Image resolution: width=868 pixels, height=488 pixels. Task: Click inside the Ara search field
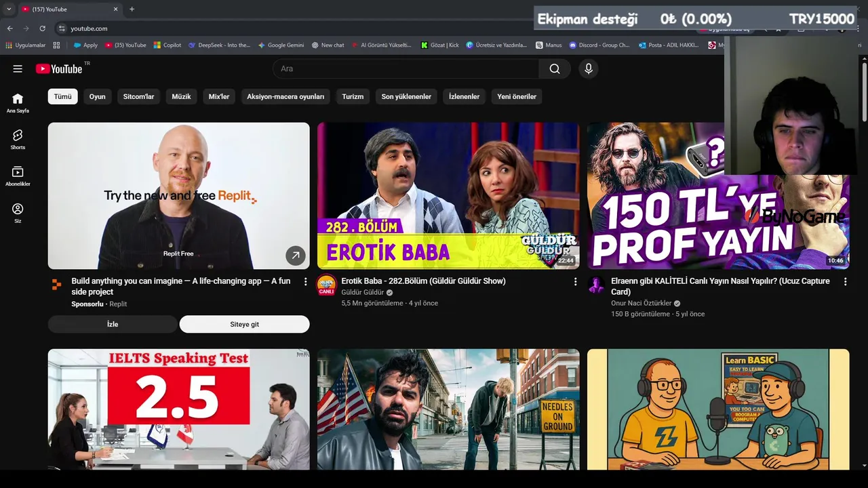pyautogui.click(x=406, y=68)
